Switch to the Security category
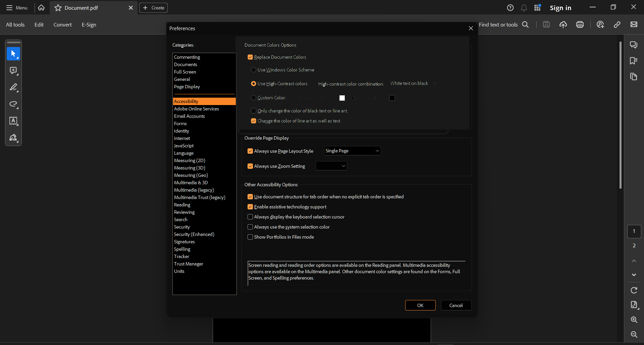This screenshot has height=345, width=644. (x=181, y=227)
